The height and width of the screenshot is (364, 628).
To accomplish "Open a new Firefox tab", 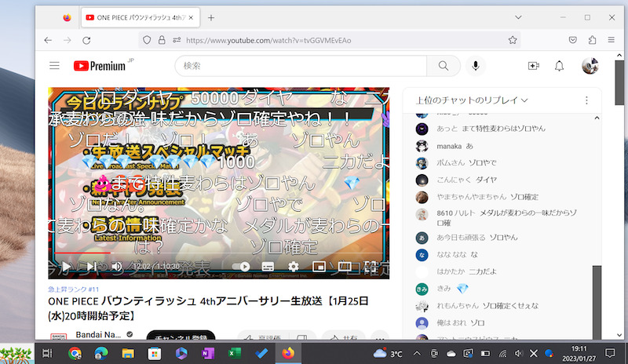I will click(210, 17).
